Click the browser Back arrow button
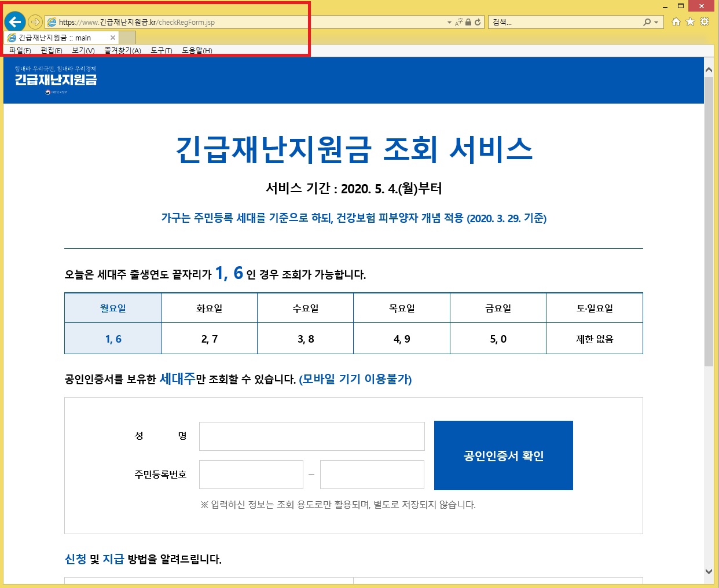The image size is (719, 588). pos(15,22)
